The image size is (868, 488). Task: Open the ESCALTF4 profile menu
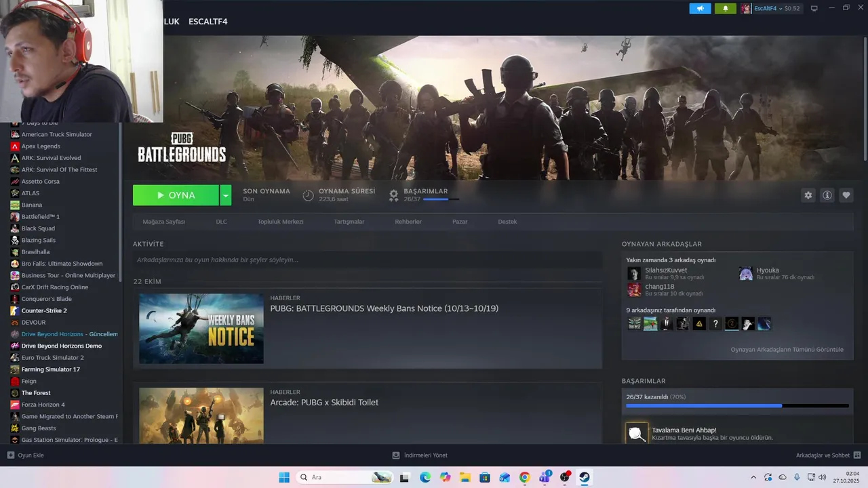point(208,22)
